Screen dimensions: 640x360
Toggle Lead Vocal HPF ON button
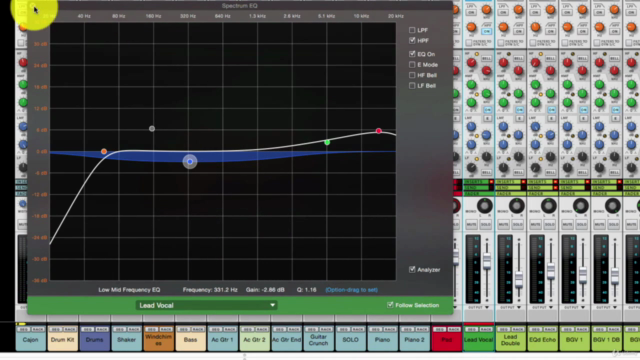click(x=487, y=31)
